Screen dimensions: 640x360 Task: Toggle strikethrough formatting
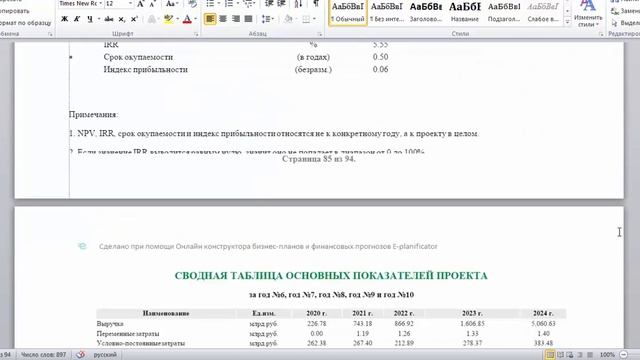(109, 19)
